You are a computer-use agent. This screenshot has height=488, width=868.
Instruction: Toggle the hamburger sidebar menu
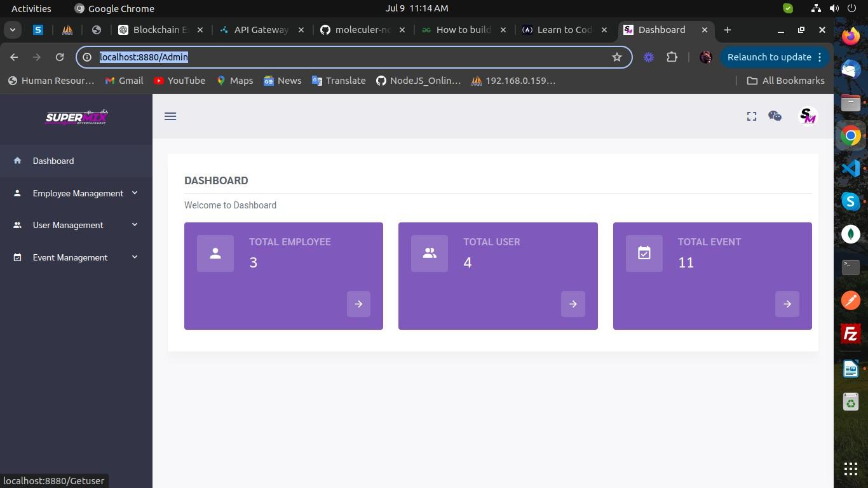click(x=170, y=116)
